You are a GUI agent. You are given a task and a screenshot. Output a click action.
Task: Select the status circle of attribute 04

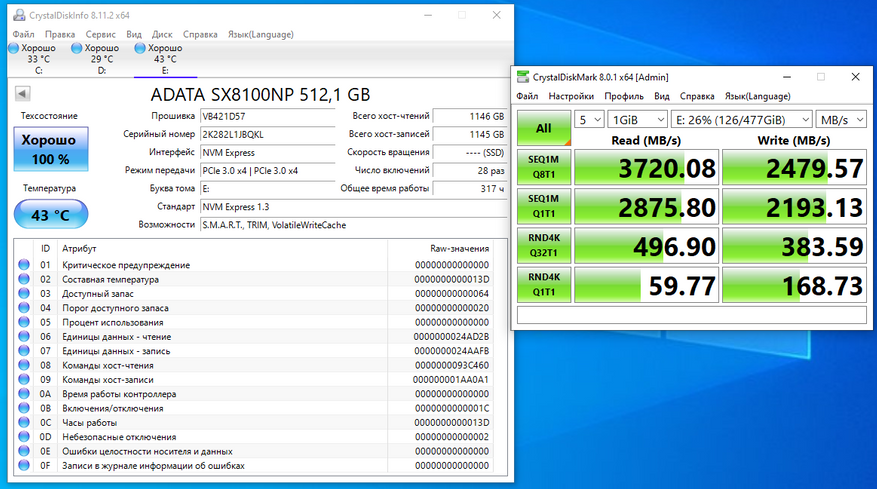coord(23,307)
